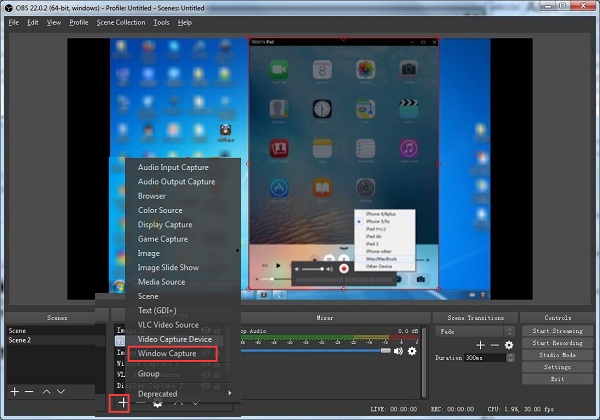This screenshot has height=420, width=600.
Task: Click FaceTime app icon in iPad preview
Action: [279, 69]
